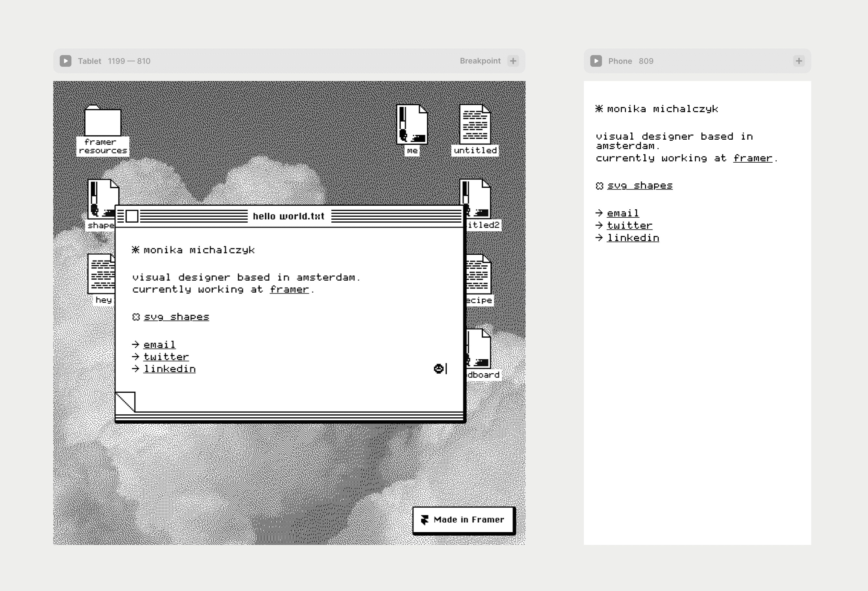
Task: Add breakpoint with Tablet plus button
Action: click(513, 61)
